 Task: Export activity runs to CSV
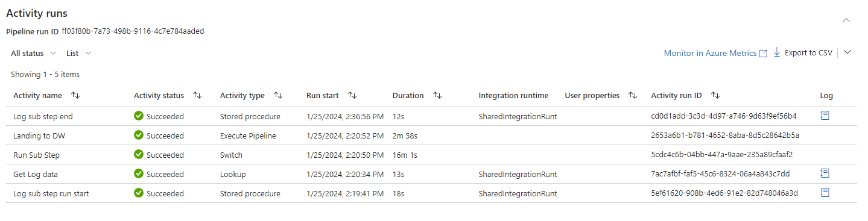803,53
